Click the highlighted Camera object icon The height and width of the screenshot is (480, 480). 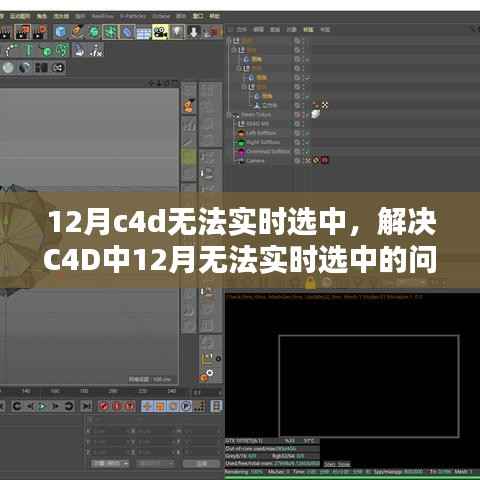click(x=160, y=32)
